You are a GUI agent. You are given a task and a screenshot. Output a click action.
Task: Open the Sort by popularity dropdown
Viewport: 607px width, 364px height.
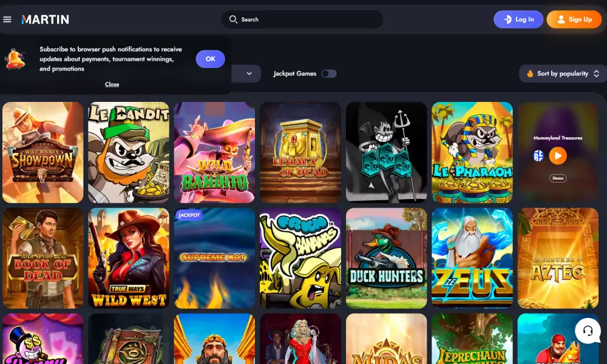point(558,73)
